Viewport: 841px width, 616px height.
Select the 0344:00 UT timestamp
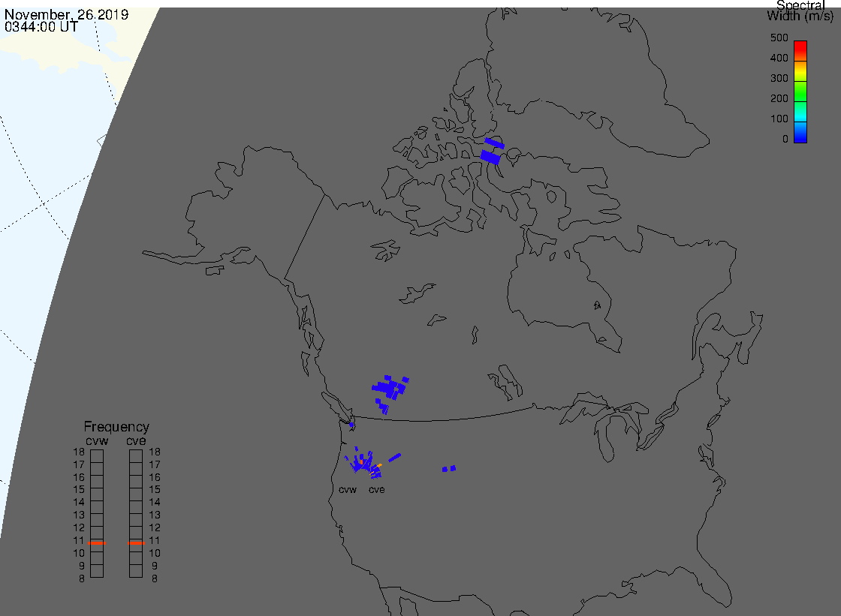(x=41, y=27)
